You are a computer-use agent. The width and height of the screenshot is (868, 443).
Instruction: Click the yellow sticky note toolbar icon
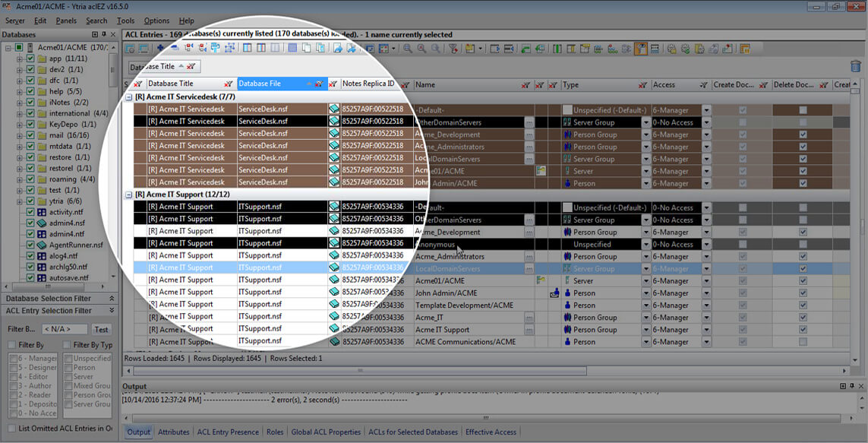coord(470,49)
